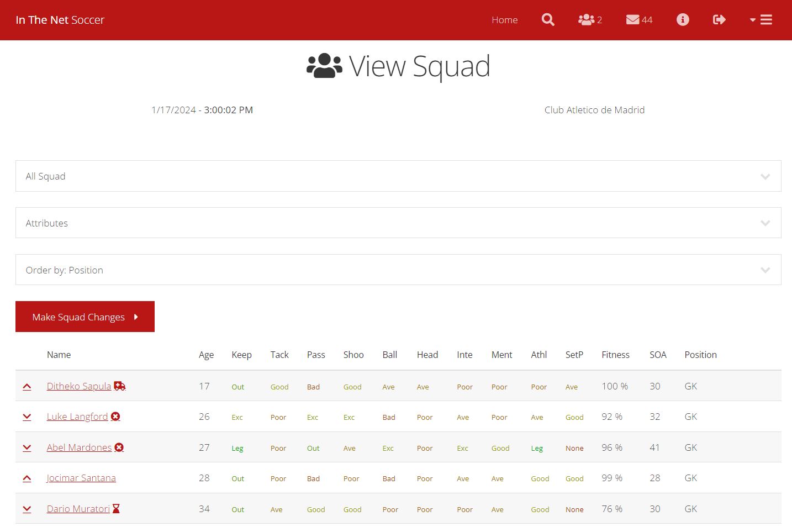
Task: Click the Ball column header
Action: (x=390, y=355)
